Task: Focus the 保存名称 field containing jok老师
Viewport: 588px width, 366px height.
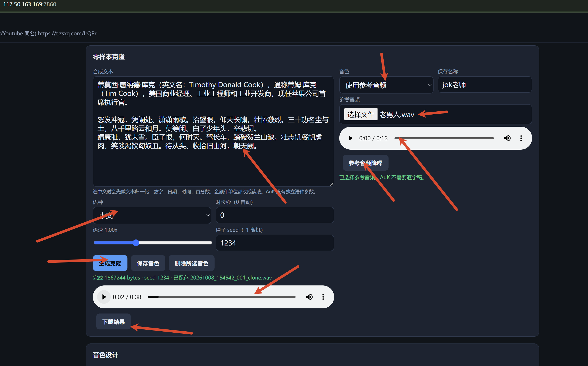Action: click(x=485, y=85)
